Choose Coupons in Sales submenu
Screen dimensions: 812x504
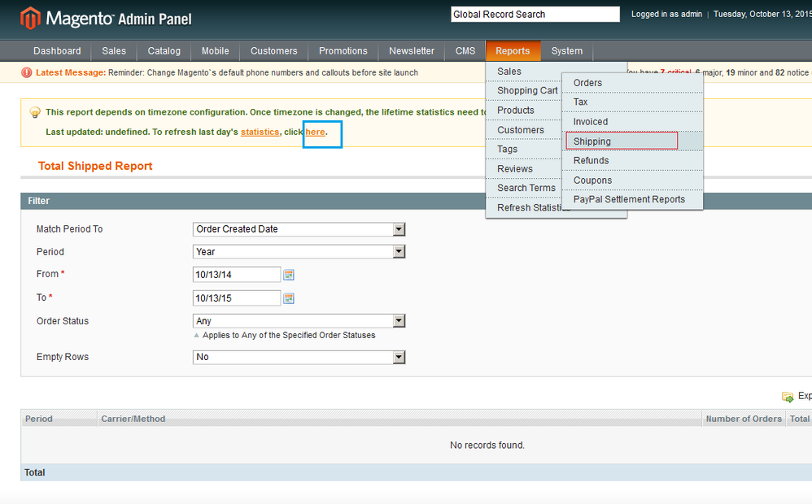click(632, 180)
